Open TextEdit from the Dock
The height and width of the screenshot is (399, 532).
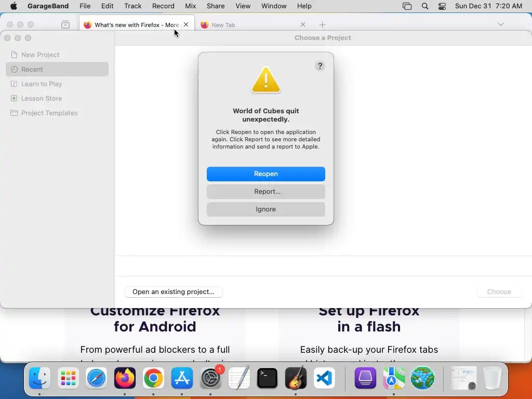(239, 378)
